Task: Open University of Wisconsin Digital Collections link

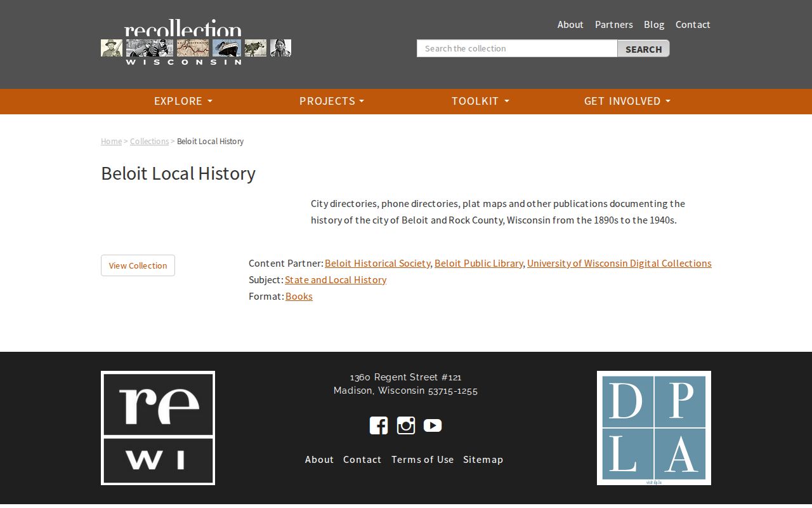Action: click(x=619, y=263)
